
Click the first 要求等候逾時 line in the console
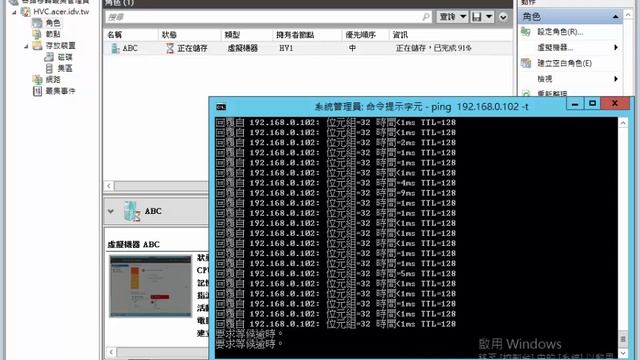(249, 334)
